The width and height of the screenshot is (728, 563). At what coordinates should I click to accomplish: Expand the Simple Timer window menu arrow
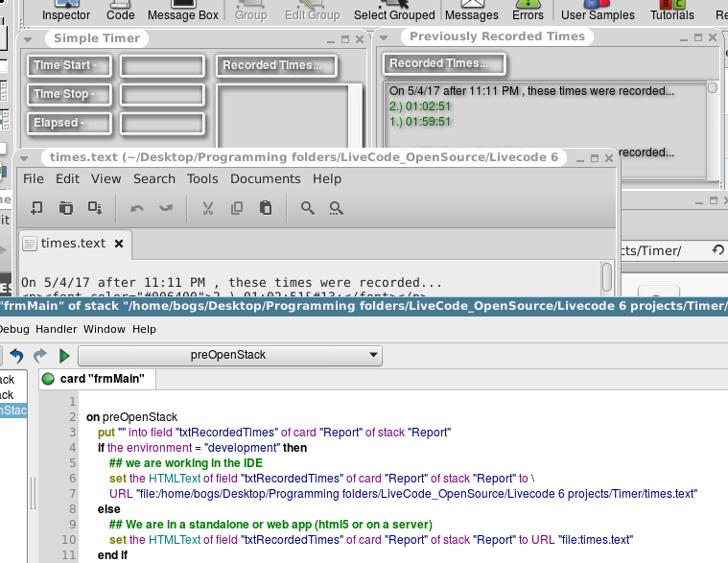pyautogui.click(x=29, y=39)
